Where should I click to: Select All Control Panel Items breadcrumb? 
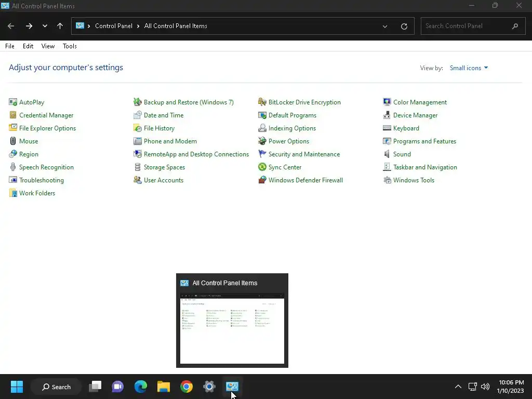(176, 26)
